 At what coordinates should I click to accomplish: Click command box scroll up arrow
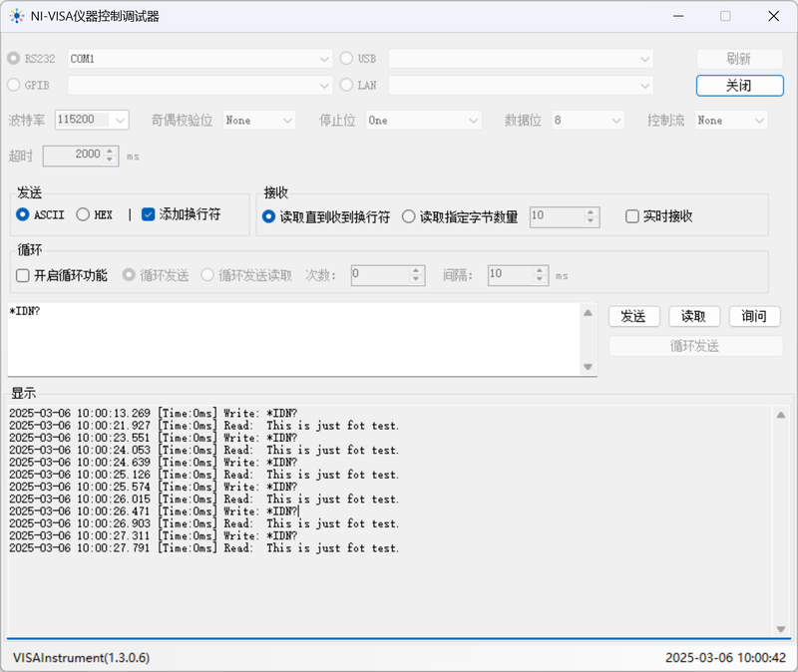(588, 312)
